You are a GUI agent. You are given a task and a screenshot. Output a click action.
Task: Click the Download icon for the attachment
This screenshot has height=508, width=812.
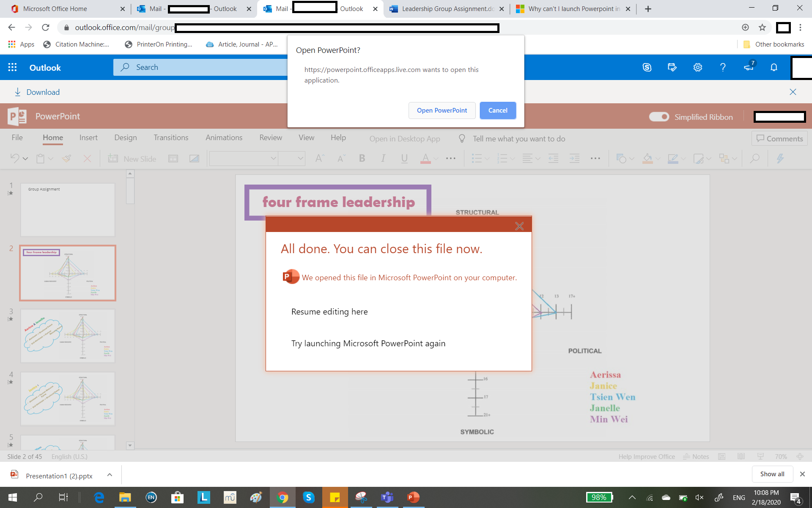coord(18,92)
